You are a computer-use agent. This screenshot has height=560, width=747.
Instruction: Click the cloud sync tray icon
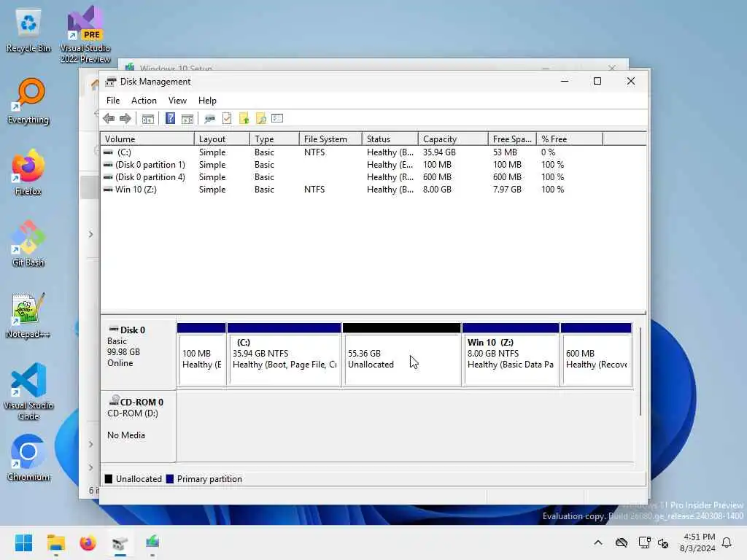[622, 542]
